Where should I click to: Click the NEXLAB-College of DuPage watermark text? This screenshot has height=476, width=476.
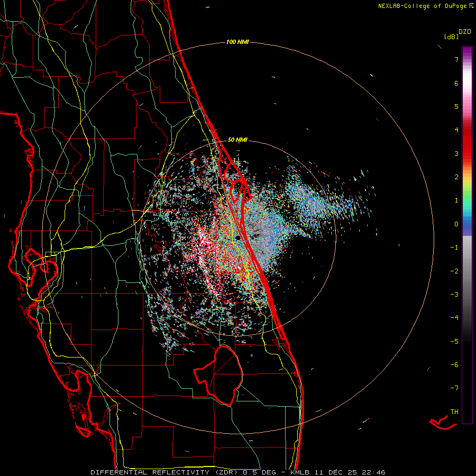(x=425, y=6)
